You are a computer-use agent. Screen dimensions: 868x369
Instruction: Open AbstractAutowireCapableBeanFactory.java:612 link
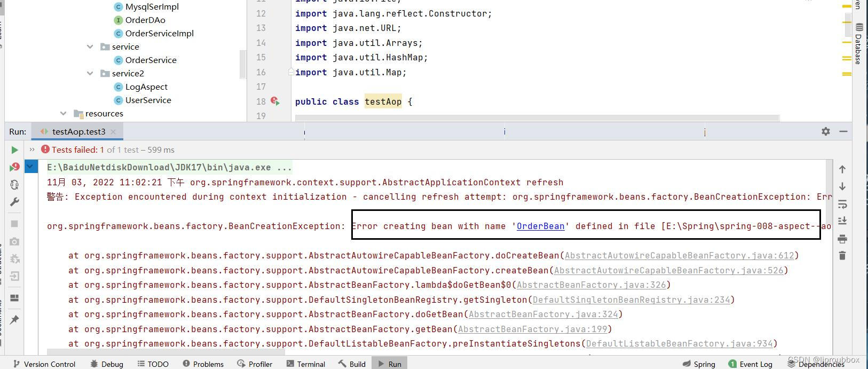(x=679, y=255)
